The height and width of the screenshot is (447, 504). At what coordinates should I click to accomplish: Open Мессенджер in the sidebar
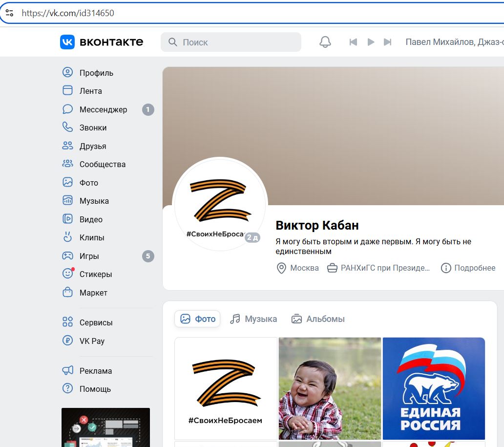(103, 109)
